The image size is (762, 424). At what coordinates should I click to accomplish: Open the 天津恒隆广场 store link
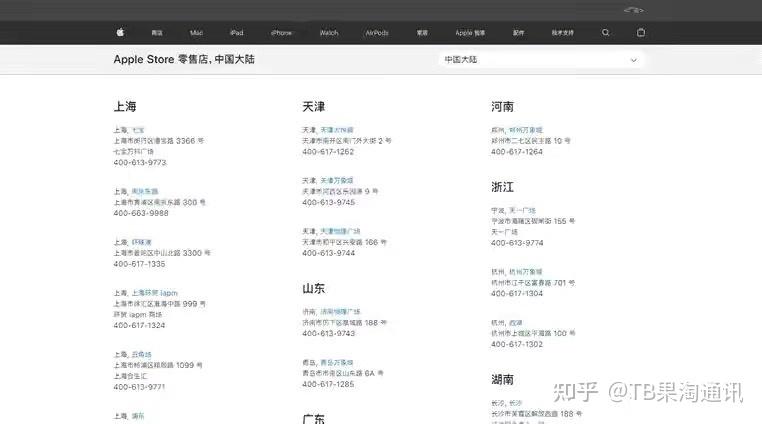pos(340,231)
